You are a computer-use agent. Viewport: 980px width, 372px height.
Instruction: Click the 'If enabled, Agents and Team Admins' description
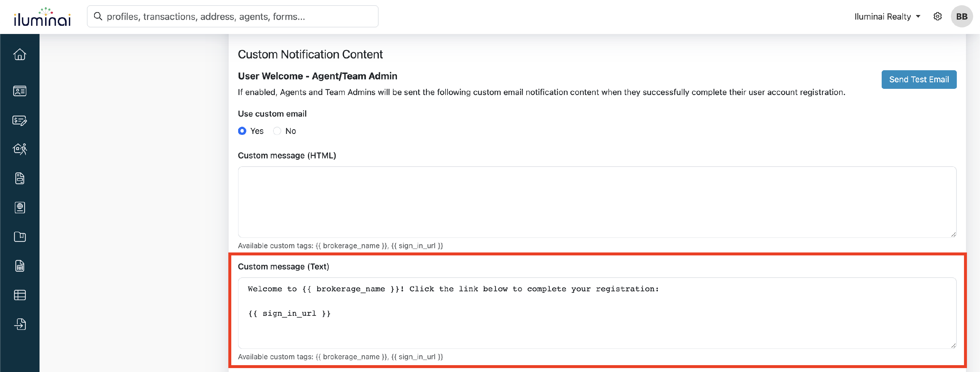pos(541,92)
